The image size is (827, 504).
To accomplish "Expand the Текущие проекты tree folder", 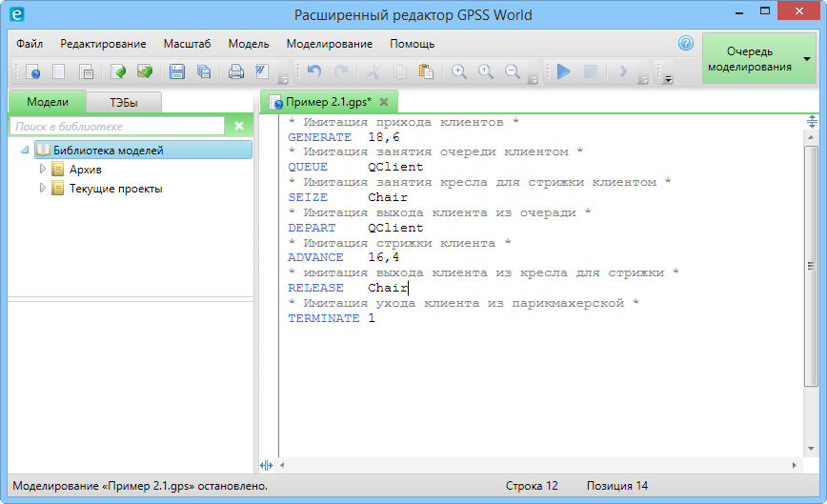I will 42,189.
